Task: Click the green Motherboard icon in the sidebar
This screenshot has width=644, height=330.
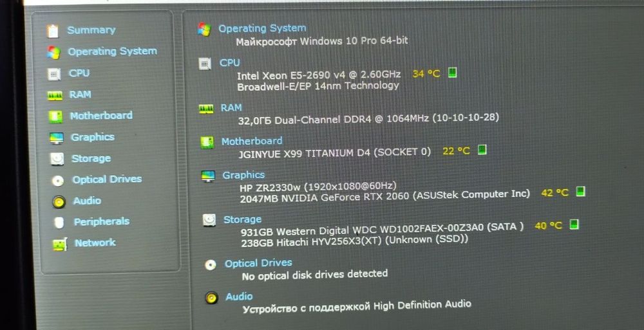Action: [x=55, y=116]
